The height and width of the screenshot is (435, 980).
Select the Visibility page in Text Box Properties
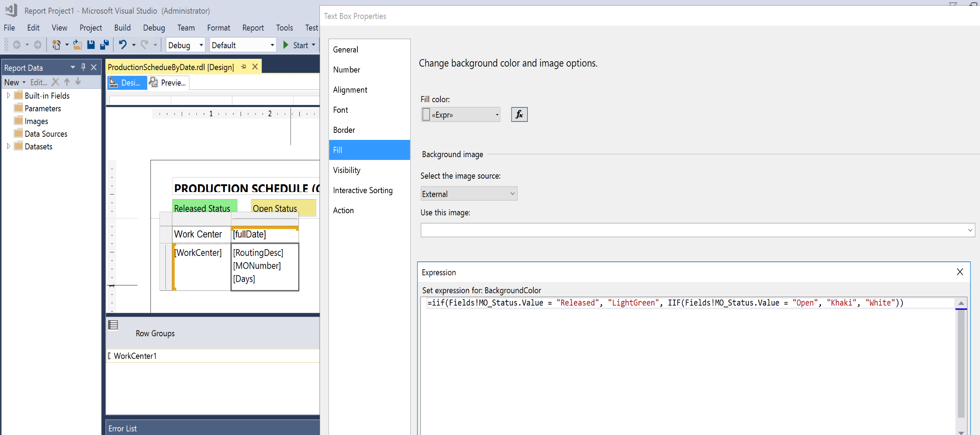346,170
